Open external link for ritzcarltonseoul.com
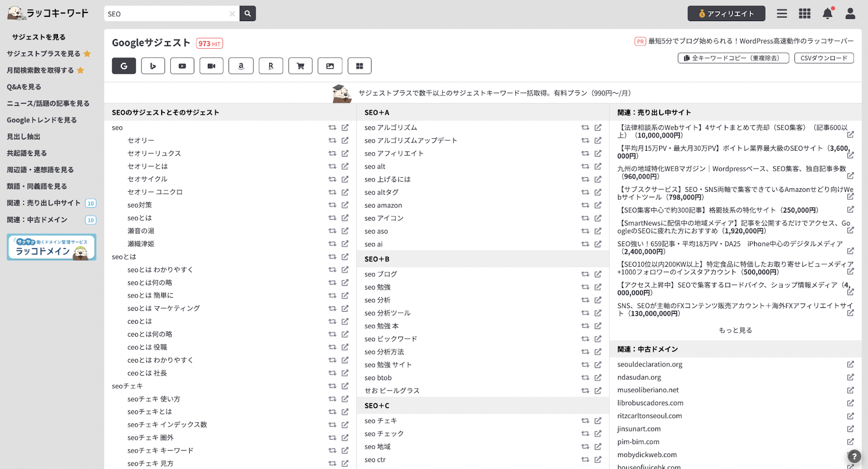The height and width of the screenshot is (469, 868). pos(851,416)
